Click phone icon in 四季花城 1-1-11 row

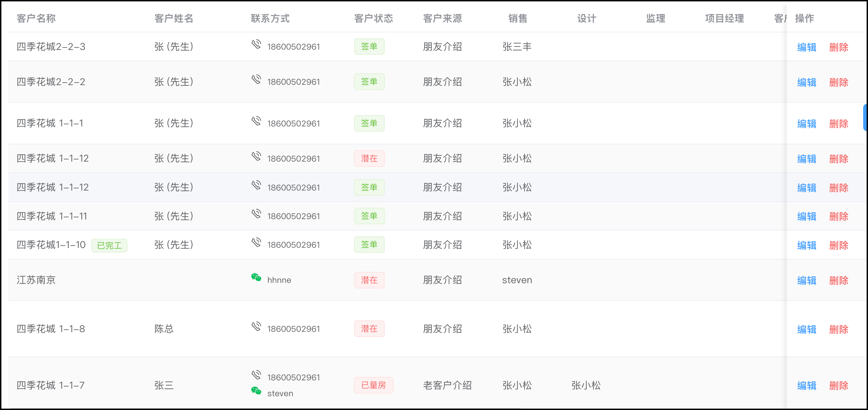tap(256, 214)
